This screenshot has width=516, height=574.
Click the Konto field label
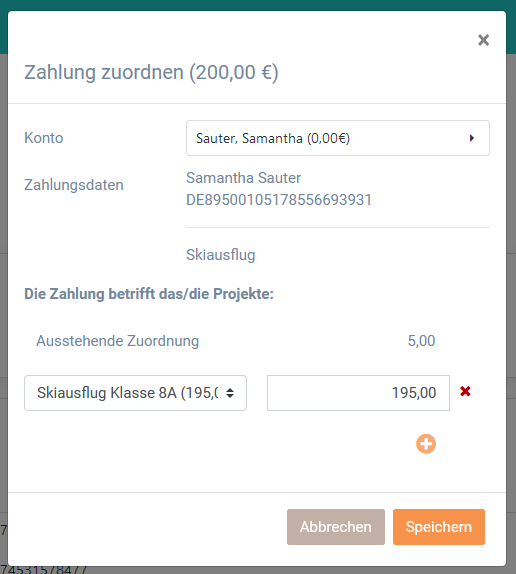click(44, 138)
